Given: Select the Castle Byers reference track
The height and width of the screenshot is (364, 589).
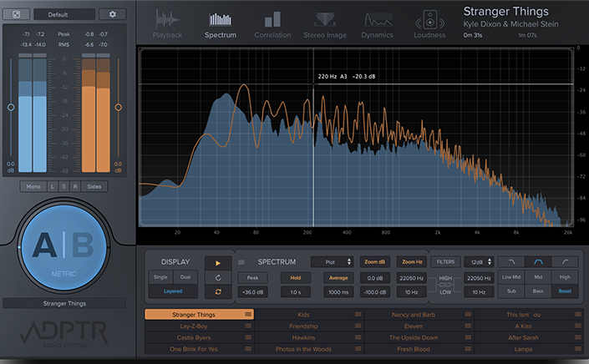Looking at the screenshot, I should [199, 337].
